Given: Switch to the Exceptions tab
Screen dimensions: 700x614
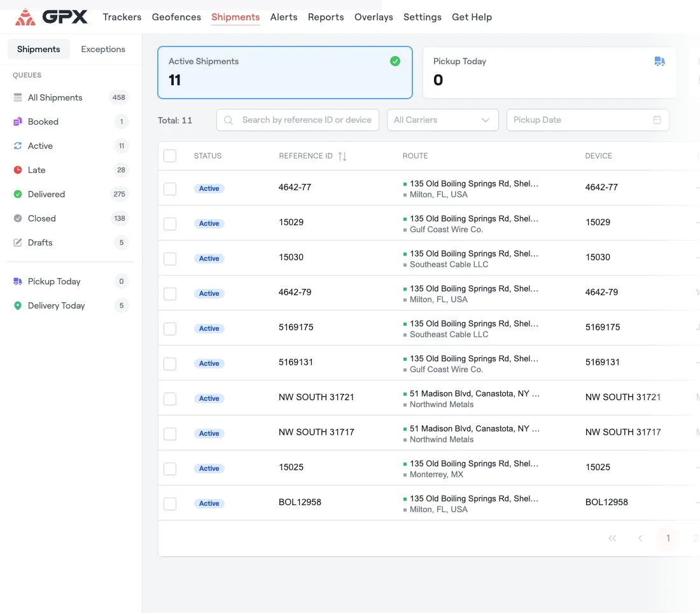Looking at the screenshot, I should [103, 49].
